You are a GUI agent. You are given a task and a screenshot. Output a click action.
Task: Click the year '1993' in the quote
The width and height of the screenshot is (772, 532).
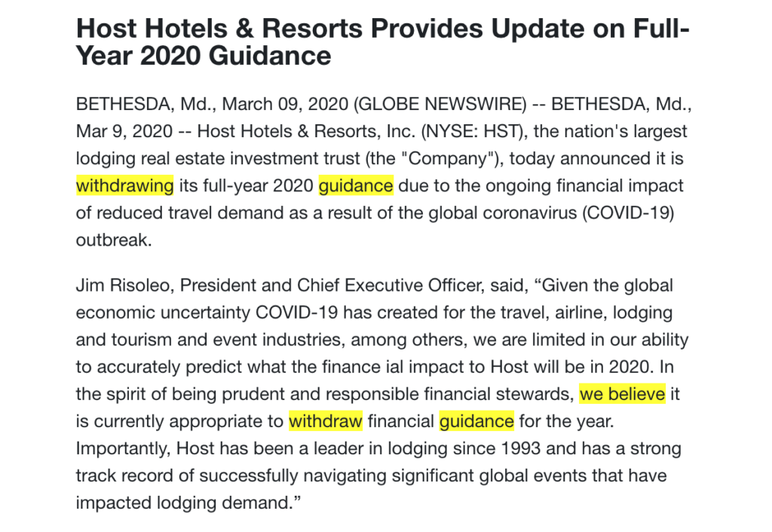click(x=520, y=448)
